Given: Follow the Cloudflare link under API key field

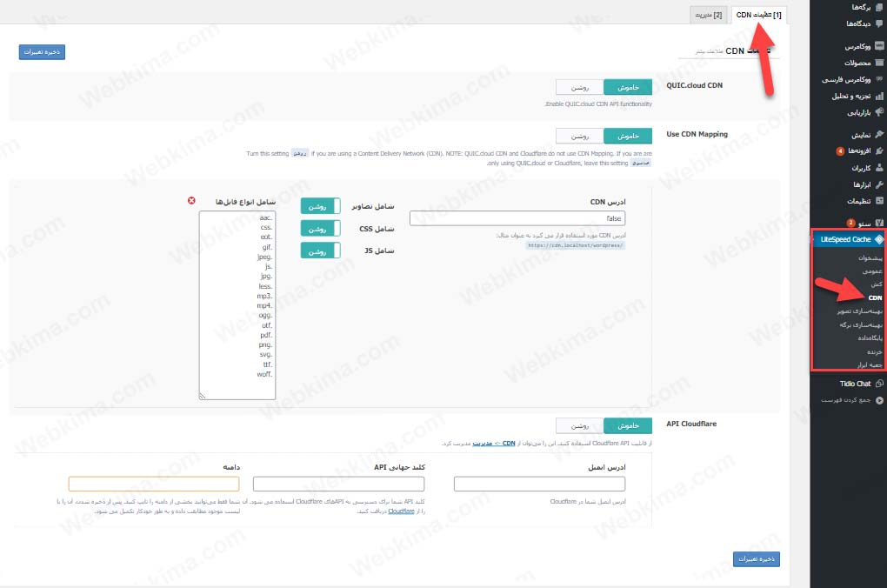Looking at the screenshot, I should click(x=401, y=511).
